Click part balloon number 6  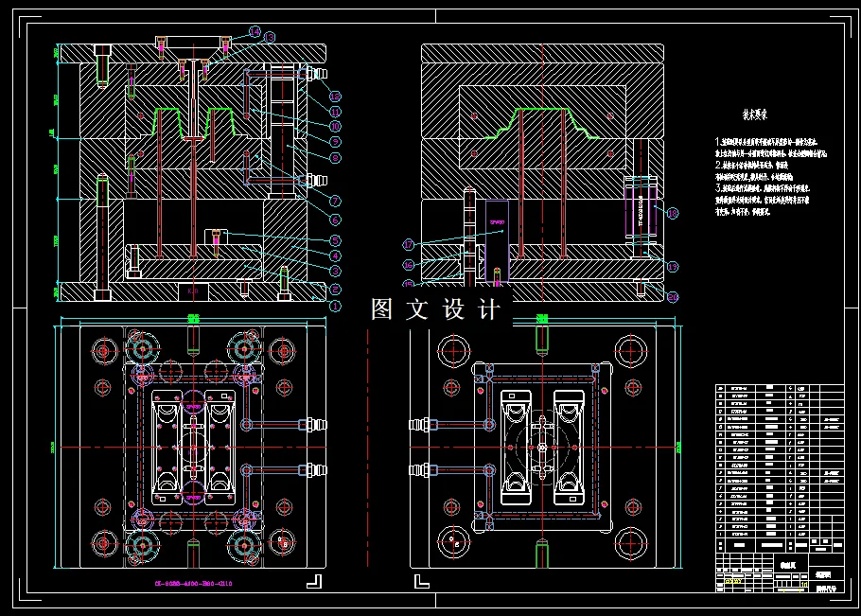pos(335,220)
